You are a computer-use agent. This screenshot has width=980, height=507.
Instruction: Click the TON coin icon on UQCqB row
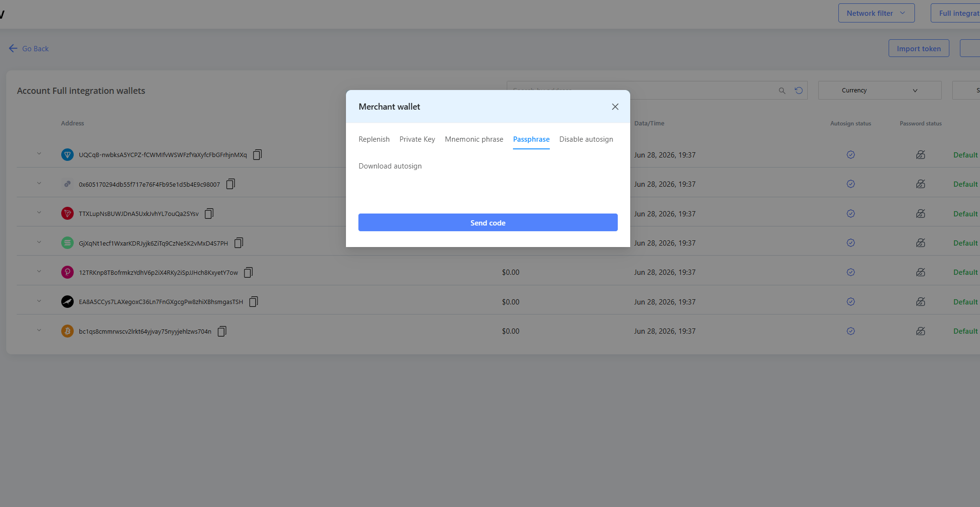(67, 155)
